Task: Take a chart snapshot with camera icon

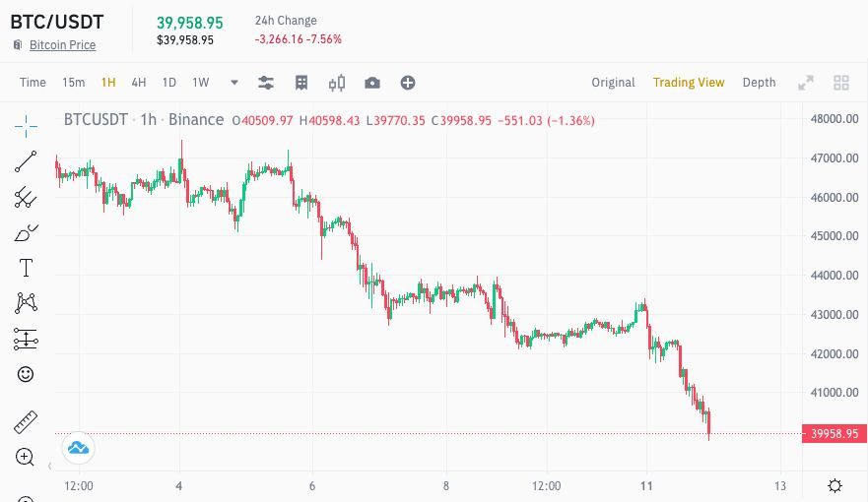Action: tap(372, 83)
